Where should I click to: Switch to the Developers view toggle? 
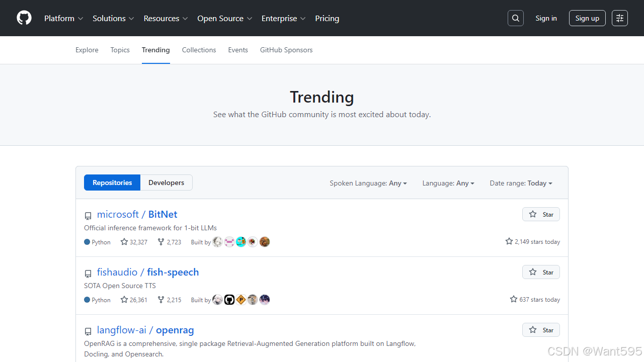[167, 183]
